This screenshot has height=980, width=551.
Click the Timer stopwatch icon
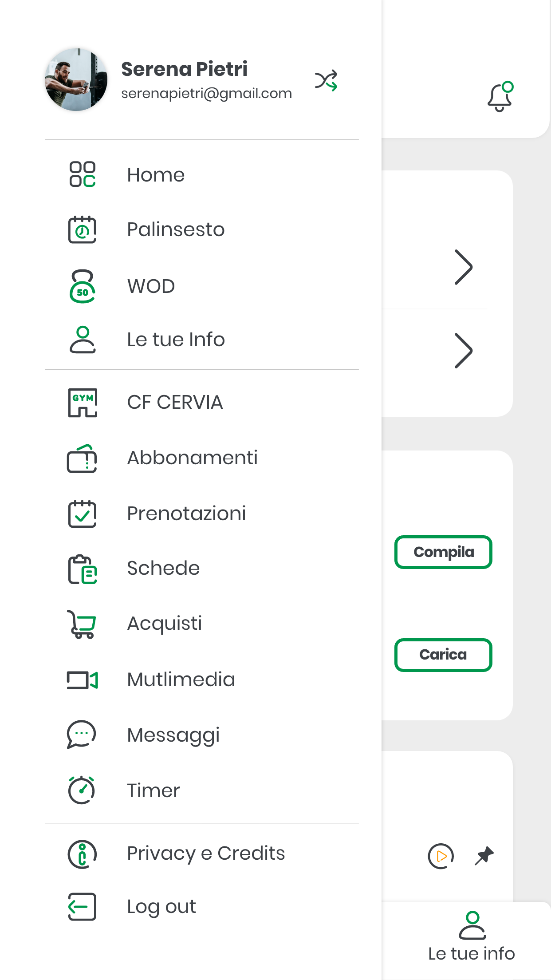(82, 790)
